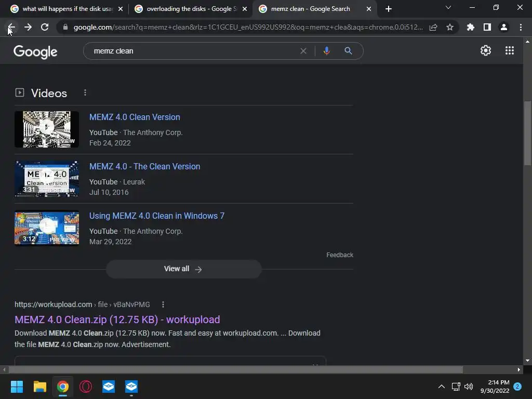Viewport: 532px width, 399px height.
Task: Play the 3:12 Windows 7 video thumbnail
Action: click(47, 228)
